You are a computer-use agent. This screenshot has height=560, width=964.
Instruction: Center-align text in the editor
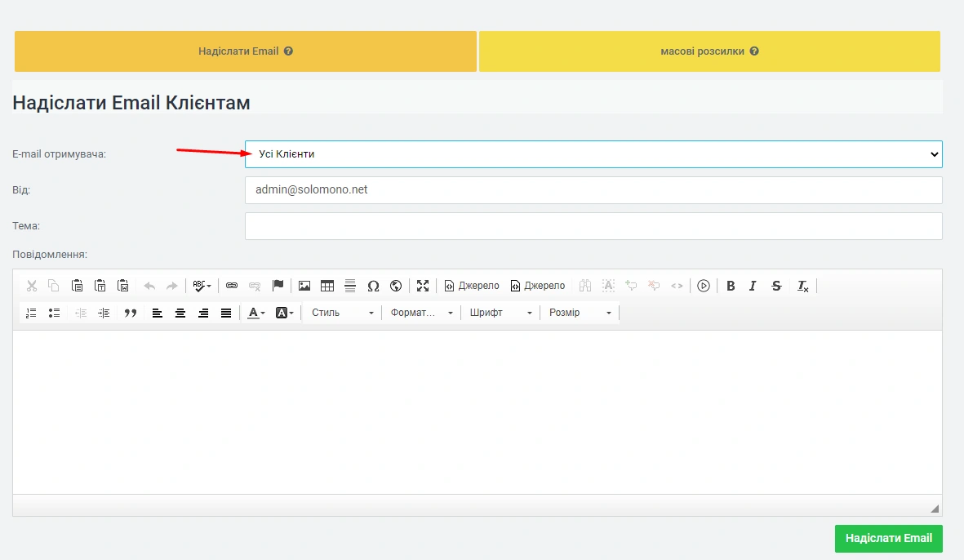click(180, 313)
